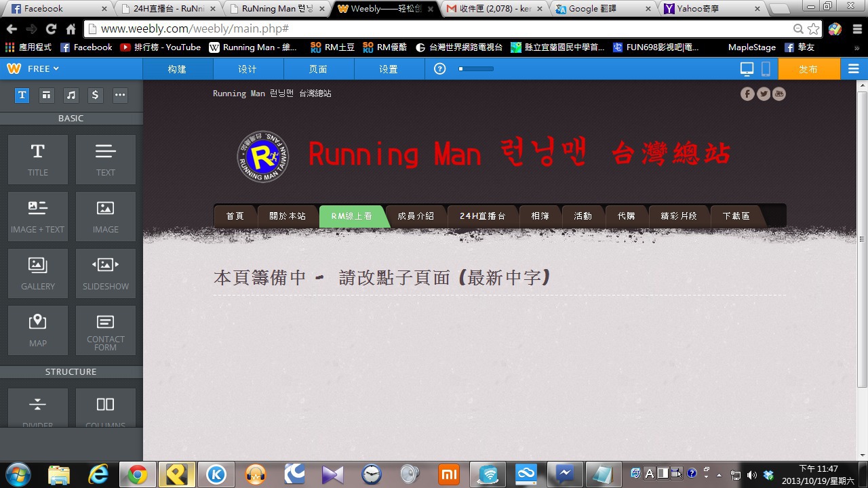Image resolution: width=868 pixels, height=488 pixels.
Task: Open the 页面 (Pages) tab
Action: click(x=319, y=69)
